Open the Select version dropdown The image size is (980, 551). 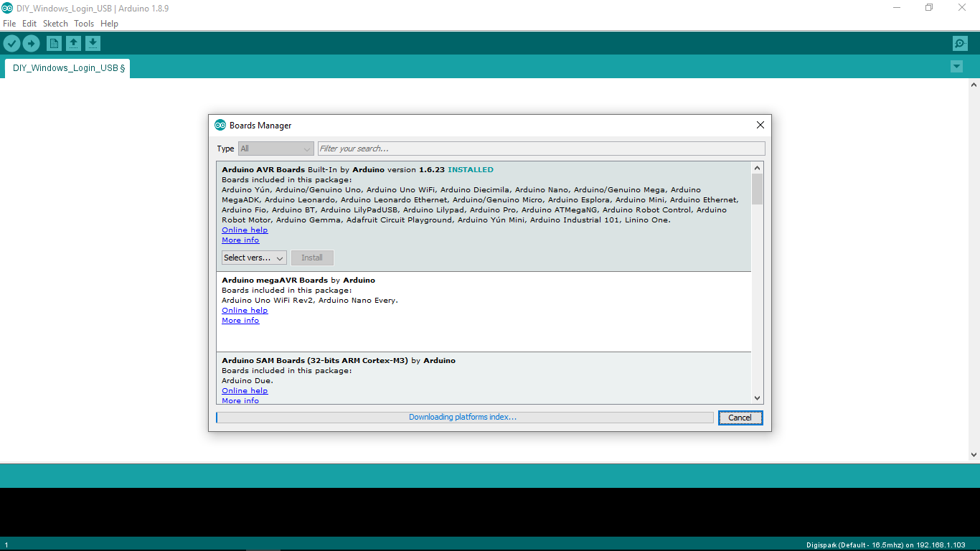click(x=254, y=258)
